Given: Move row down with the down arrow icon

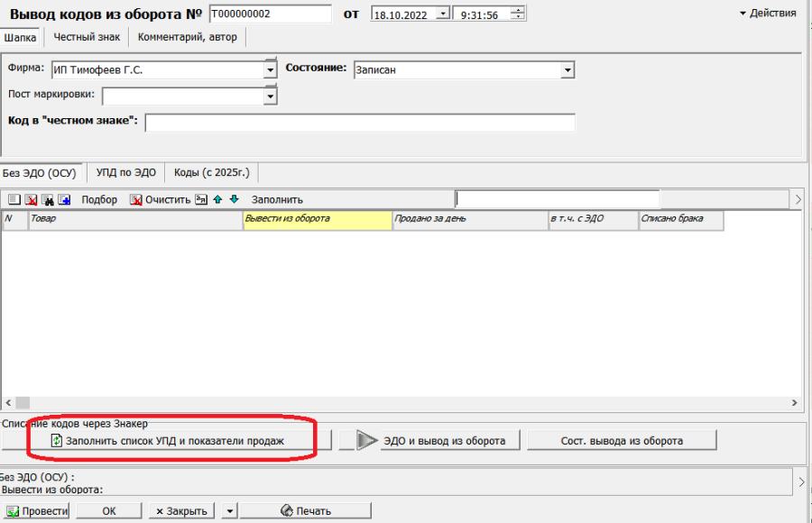Looking at the screenshot, I should [x=234, y=199].
